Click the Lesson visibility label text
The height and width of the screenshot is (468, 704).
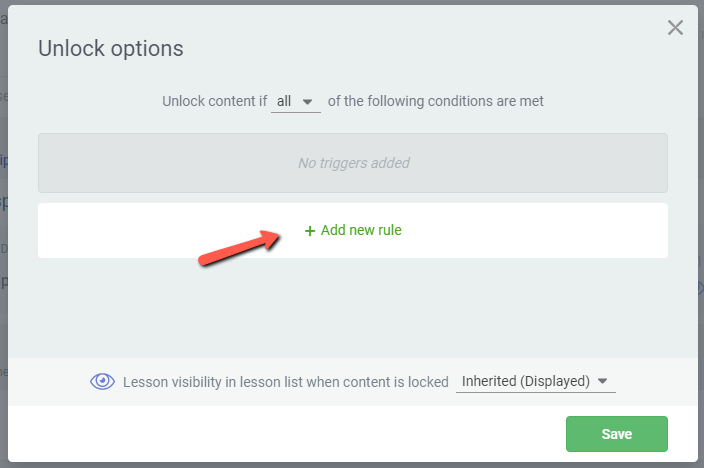coord(285,382)
